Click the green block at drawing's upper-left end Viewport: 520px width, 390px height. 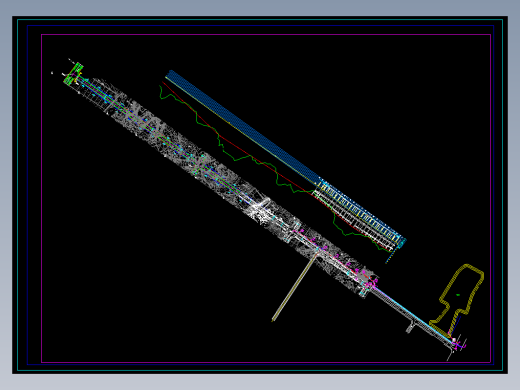73,73
